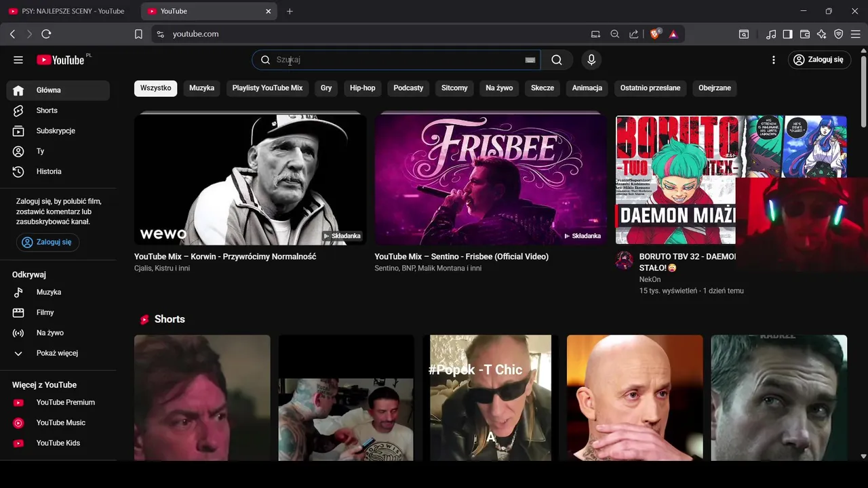Screen dimensions: 868x488
Task: Select the Muzyka filter chip
Action: tap(201, 88)
